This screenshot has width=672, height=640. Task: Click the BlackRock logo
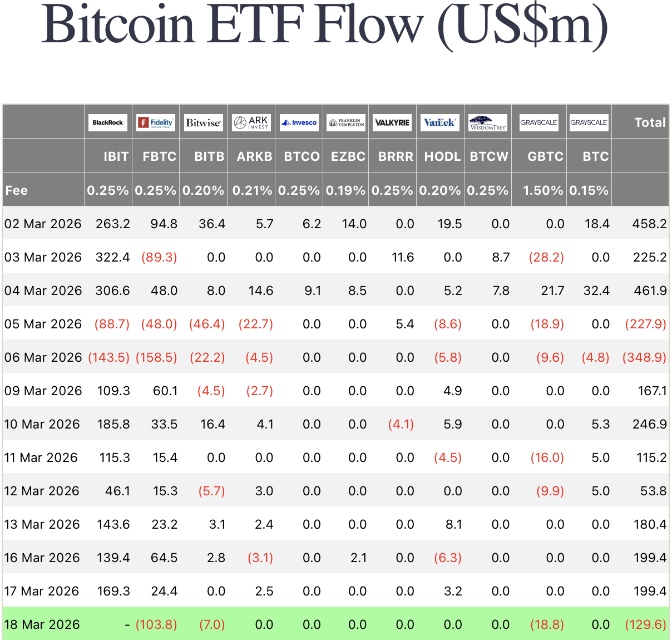coord(108,122)
